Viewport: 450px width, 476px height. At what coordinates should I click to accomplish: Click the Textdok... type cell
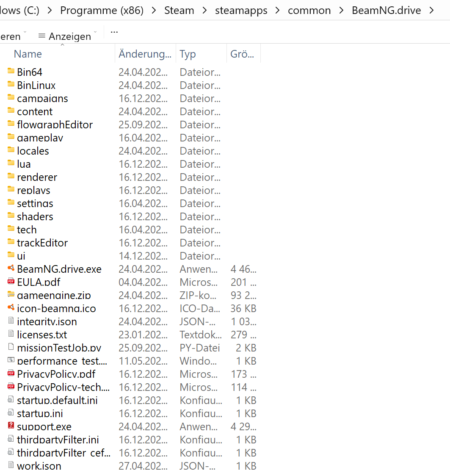click(x=201, y=335)
